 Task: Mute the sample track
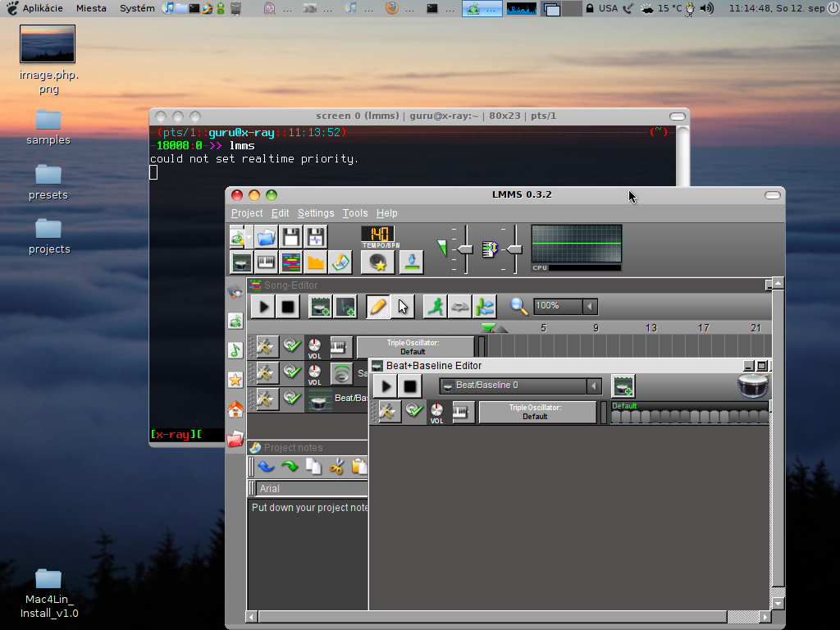click(x=292, y=372)
